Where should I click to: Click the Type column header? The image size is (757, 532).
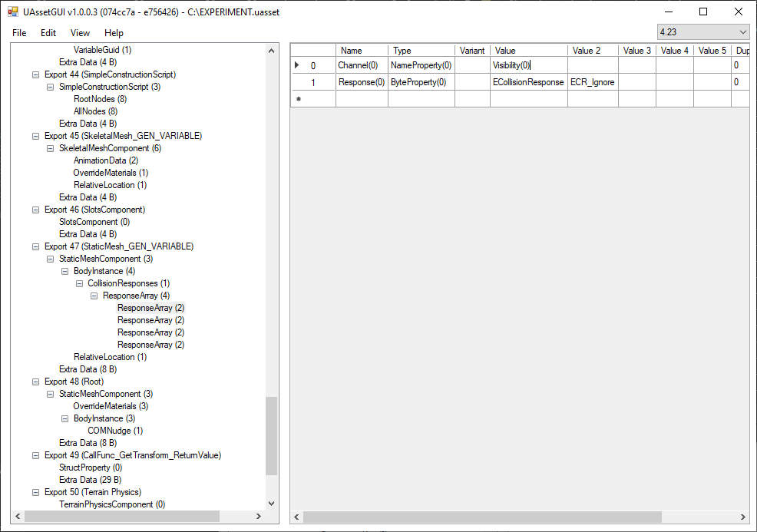[x=421, y=50]
